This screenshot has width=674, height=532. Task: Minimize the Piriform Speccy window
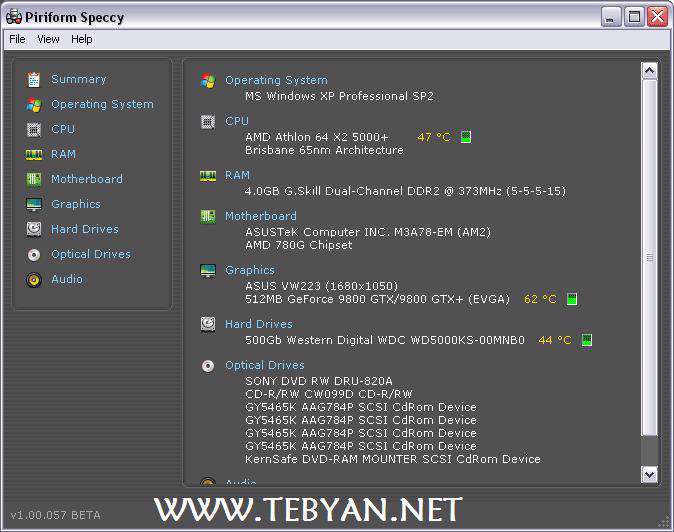coord(611,17)
